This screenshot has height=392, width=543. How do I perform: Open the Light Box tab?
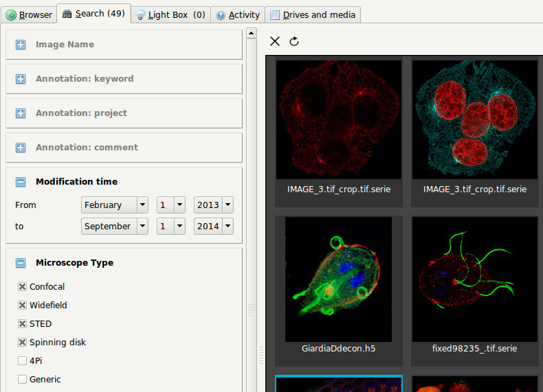[x=170, y=14]
